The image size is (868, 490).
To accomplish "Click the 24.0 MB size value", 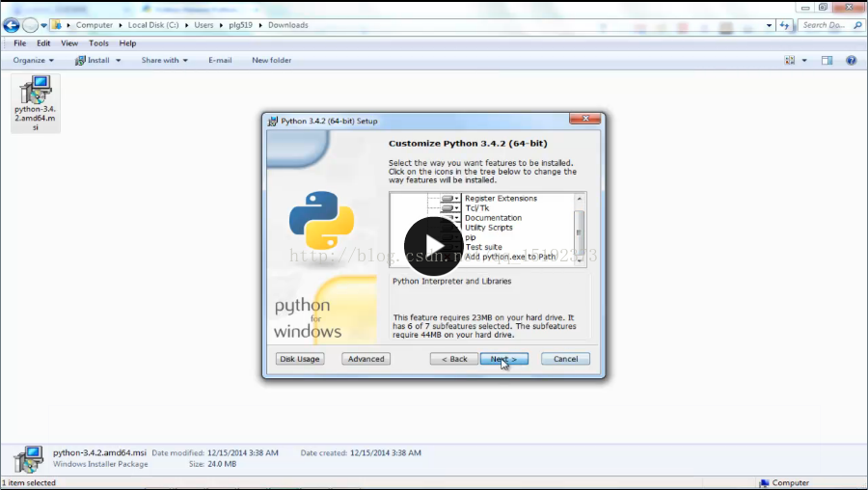I will click(x=222, y=464).
